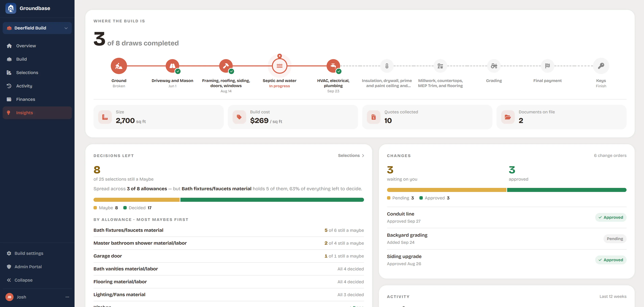Open the Deerfield Build project dropdown
Screen dimensions: 644x307
click(37, 28)
